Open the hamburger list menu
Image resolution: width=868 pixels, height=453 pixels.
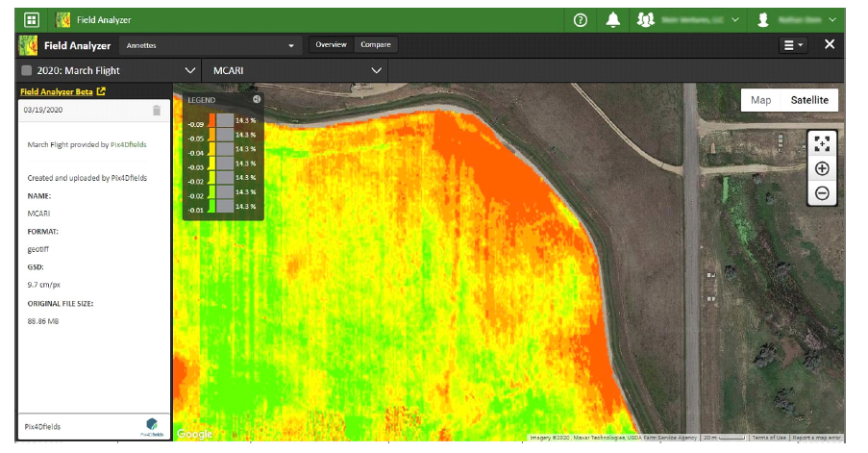point(793,45)
